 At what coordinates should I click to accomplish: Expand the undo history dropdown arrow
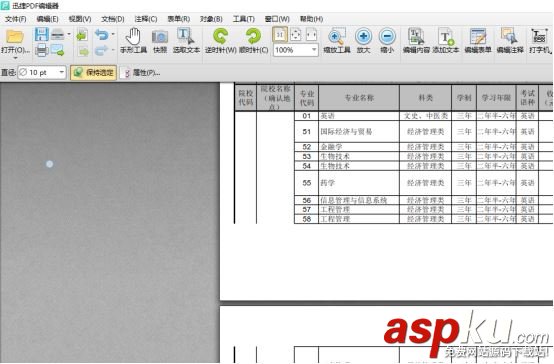coord(113,34)
